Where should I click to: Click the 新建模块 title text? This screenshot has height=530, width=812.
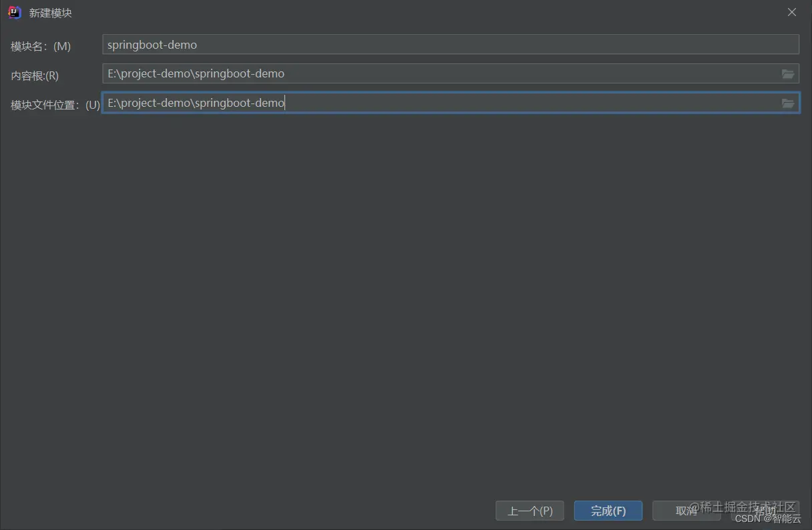51,13
